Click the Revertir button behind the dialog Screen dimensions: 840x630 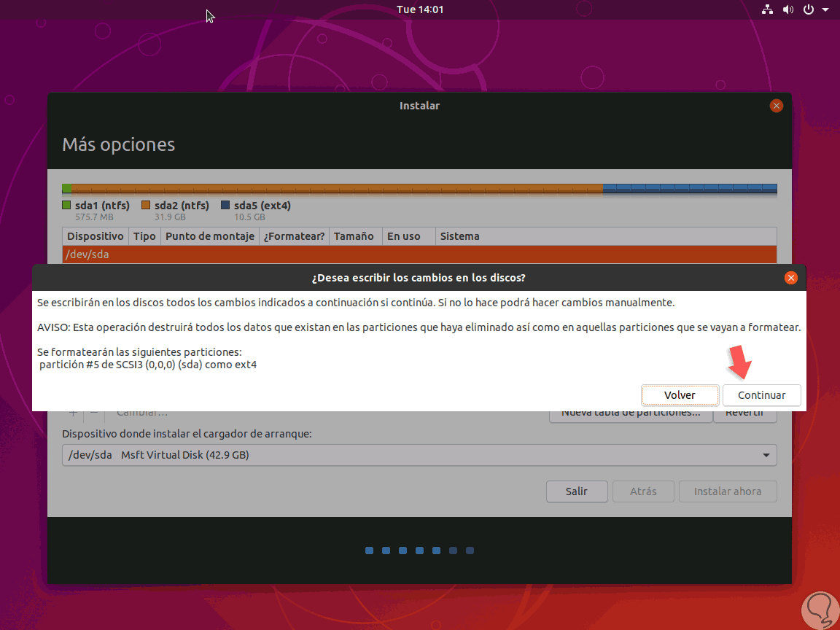click(744, 417)
